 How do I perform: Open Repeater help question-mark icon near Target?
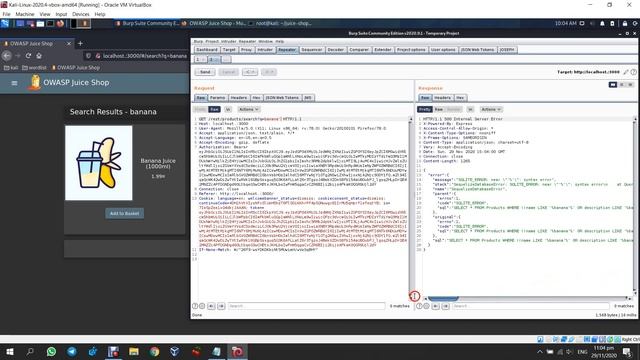click(x=633, y=72)
